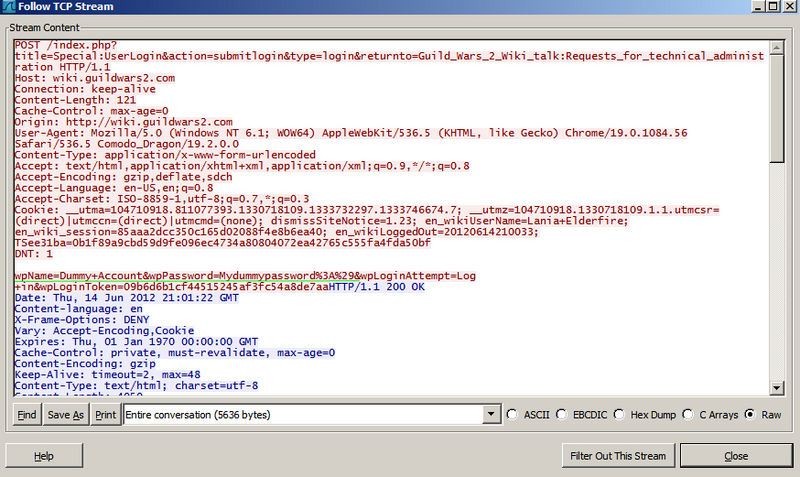Click the 'Accept: text/html,application/xhtml+xml' line
This screenshot has width=800, height=477.
point(242,166)
